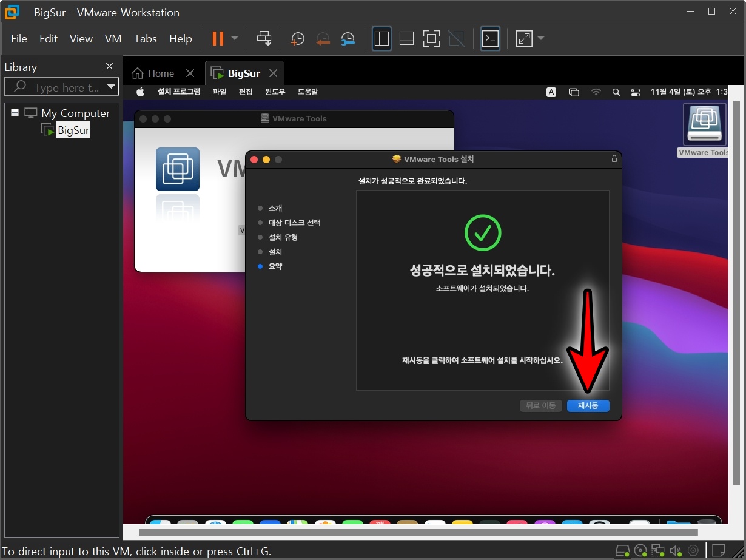Click the 뒤로 이동 go back button
The image size is (746, 560).
[540, 406]
